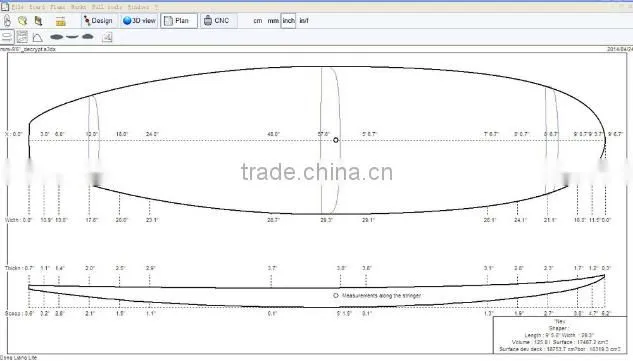Click the mouse pointer icon in toolbar
The width and height of the screenshot is (633, 361).
tap(7, 21)
